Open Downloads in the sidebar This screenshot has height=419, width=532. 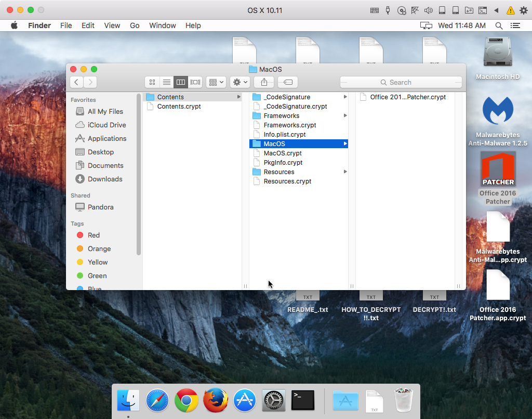pos(99,179)
